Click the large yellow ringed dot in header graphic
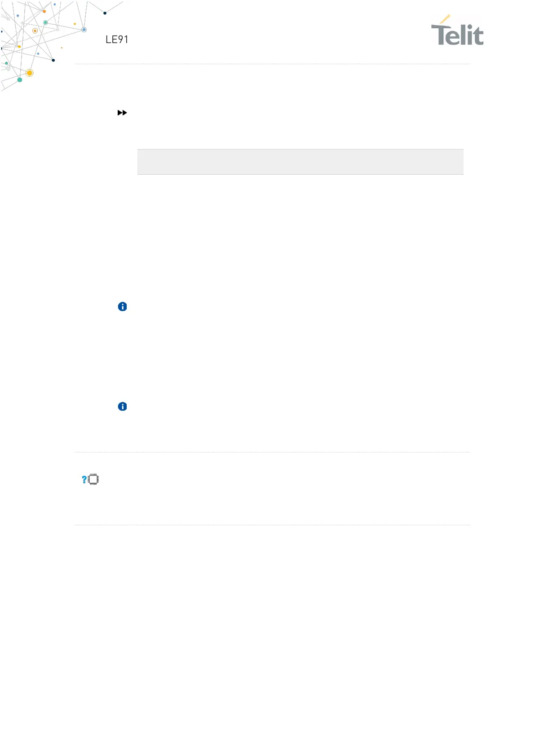 pyautogui.click(x=30, y=73)
